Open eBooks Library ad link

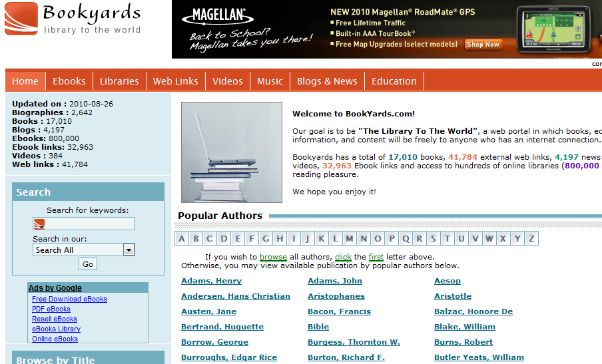(57, 329)
